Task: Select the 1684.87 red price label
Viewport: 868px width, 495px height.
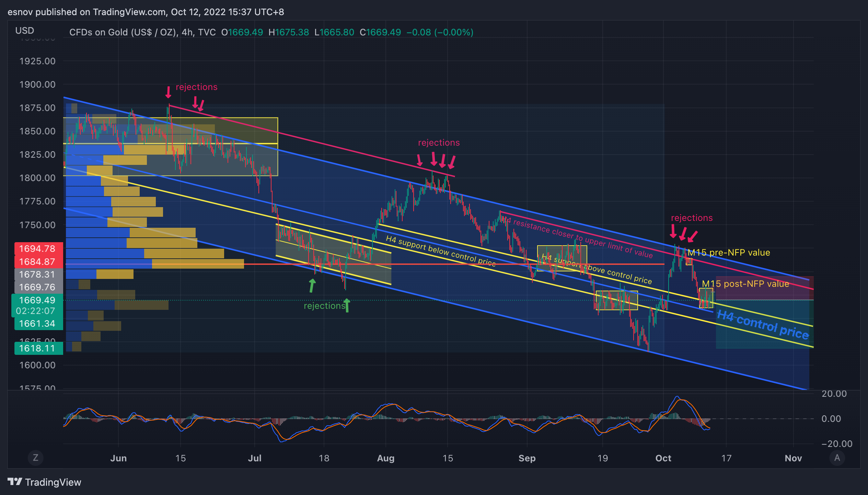Action: point(39,262)
